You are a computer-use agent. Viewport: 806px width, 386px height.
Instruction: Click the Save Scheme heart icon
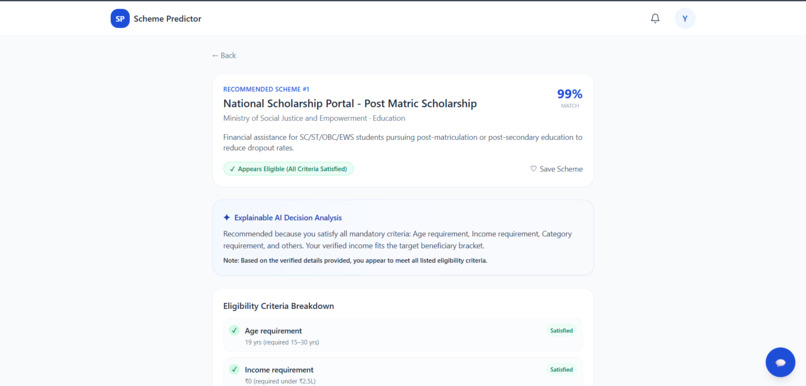tap(534, 169)
